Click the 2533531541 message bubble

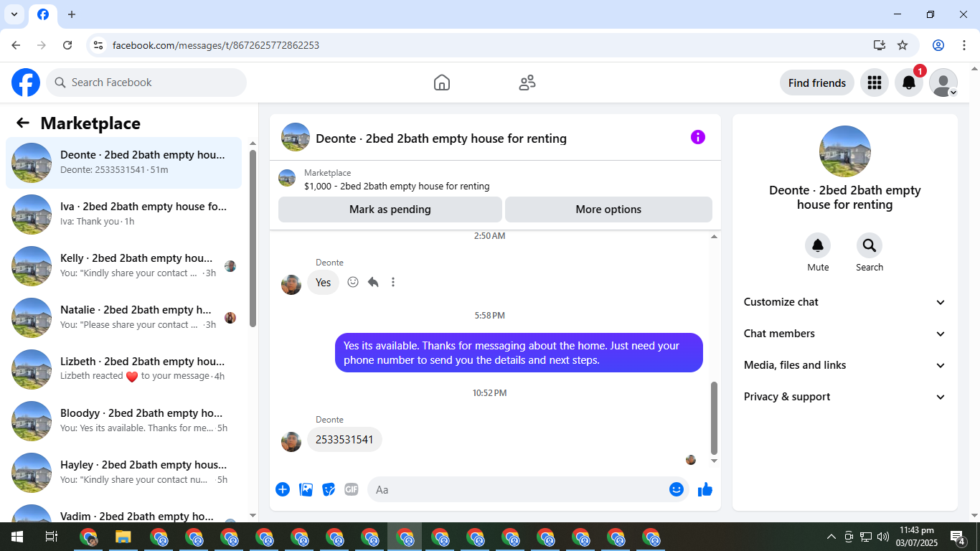pyautogui.click(x=344, y=439)
